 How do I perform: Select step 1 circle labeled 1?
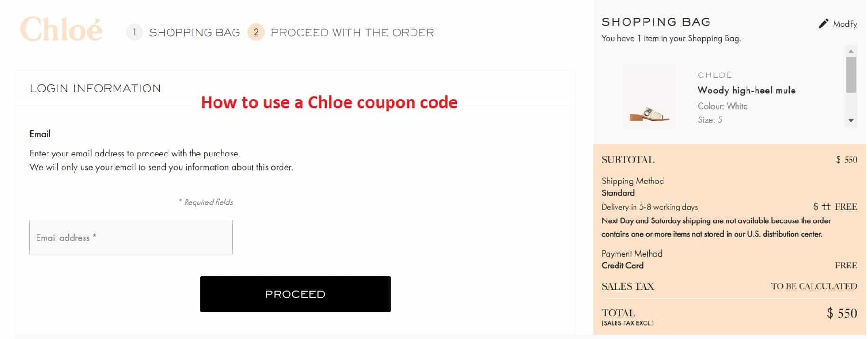click(x=134, y=32)
